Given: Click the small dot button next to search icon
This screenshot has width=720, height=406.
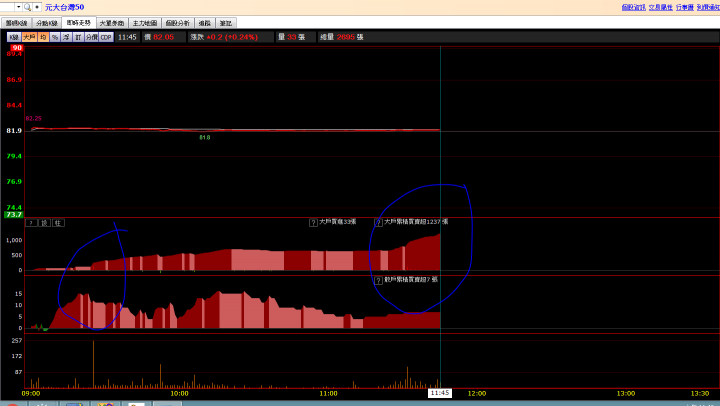Looking at the screenshot, I should 37,7.
